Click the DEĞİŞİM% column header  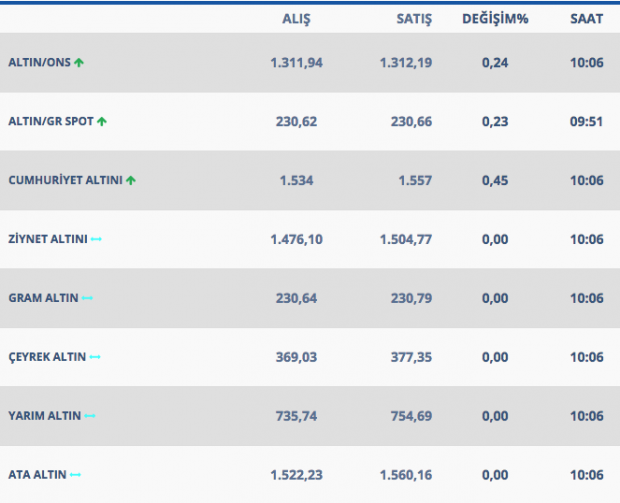[494, 19]
